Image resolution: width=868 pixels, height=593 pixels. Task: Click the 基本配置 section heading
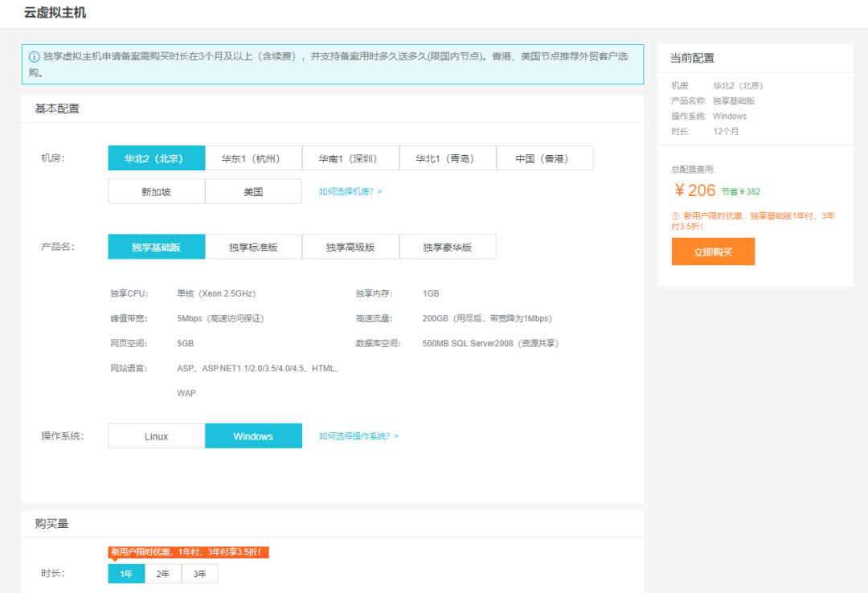click(57, 108)
